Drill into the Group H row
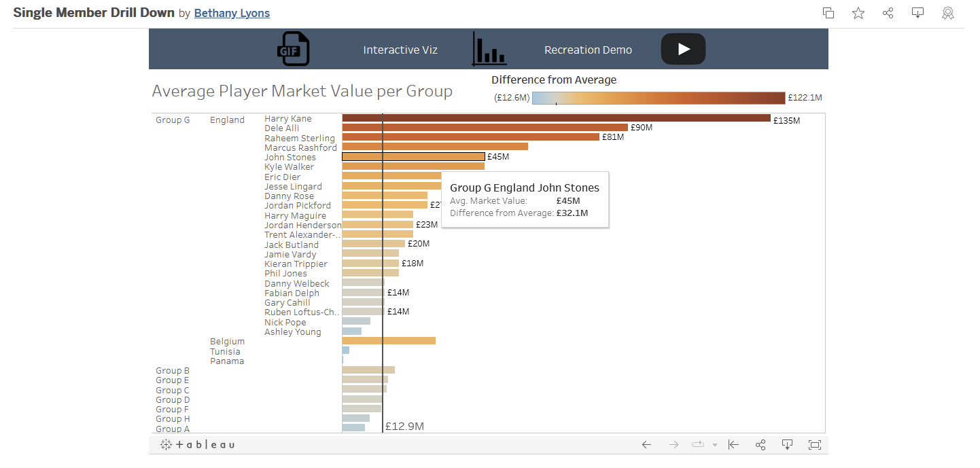The height and width of the screenshot is (468, 980). (173, 419)
